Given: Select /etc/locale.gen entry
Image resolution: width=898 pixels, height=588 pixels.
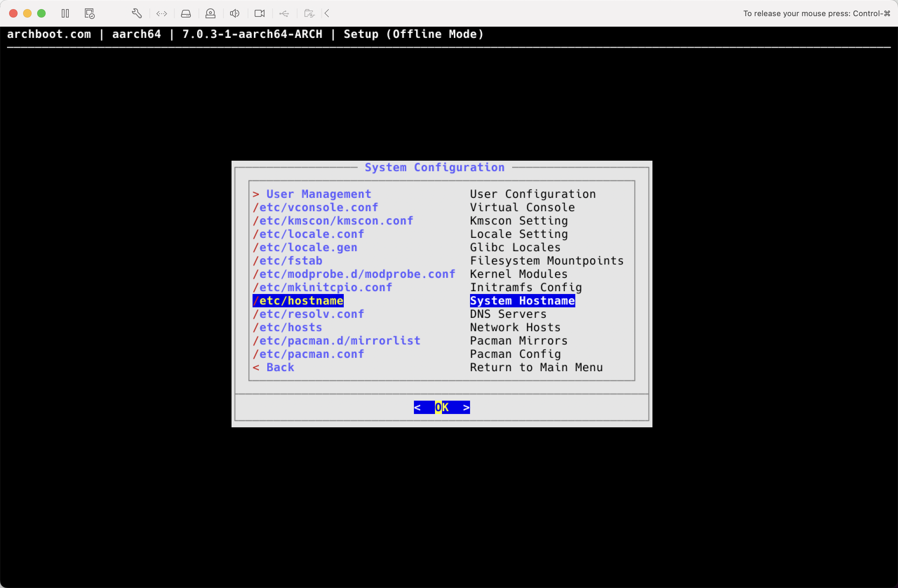Looking at the screenshot, I should click(x=305, y=247).
